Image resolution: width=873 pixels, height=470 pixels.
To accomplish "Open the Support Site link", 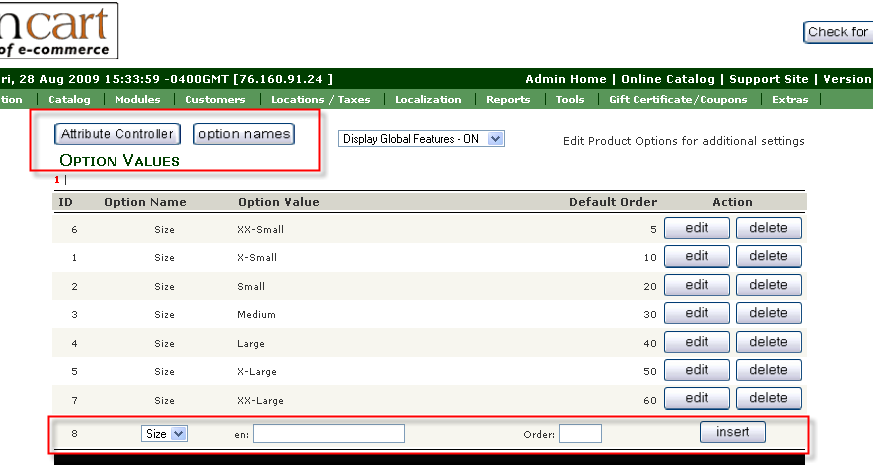I will (x=770, y=79).
